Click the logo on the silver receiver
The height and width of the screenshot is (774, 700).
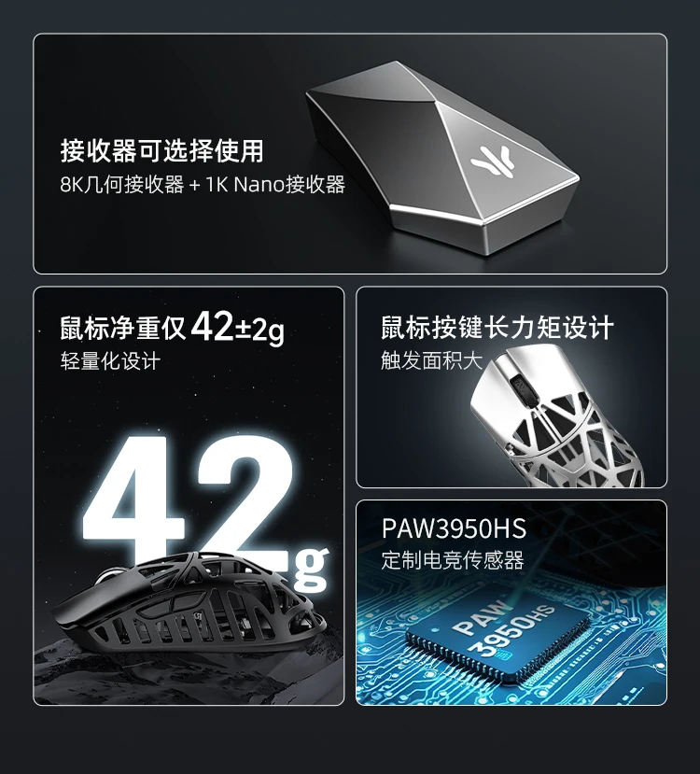[x=492, y=162]
